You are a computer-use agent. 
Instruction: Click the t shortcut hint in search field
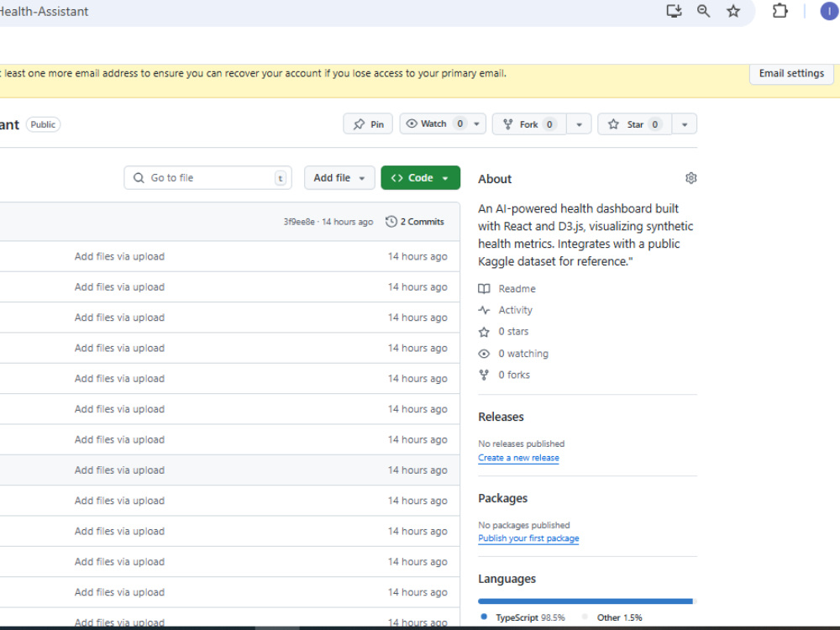281,178
